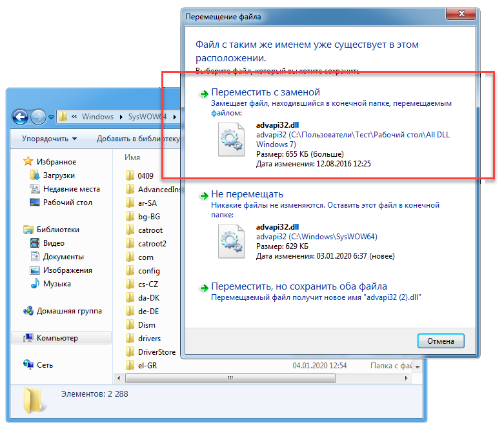Click the el-GR folder icon
This screenshot has height=427, width=504.
pos(130,365)
